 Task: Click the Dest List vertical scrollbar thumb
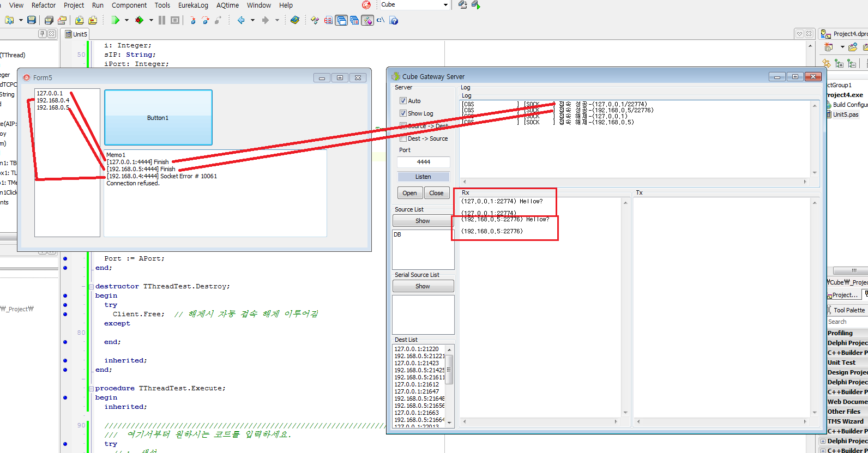[449, 369]
